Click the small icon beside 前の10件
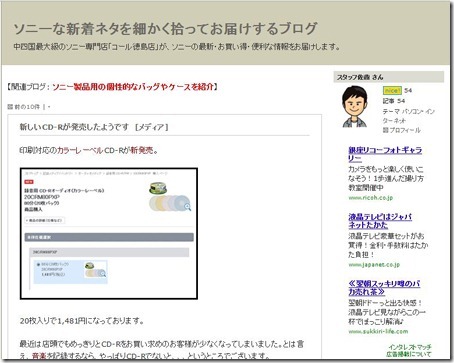 10,107
